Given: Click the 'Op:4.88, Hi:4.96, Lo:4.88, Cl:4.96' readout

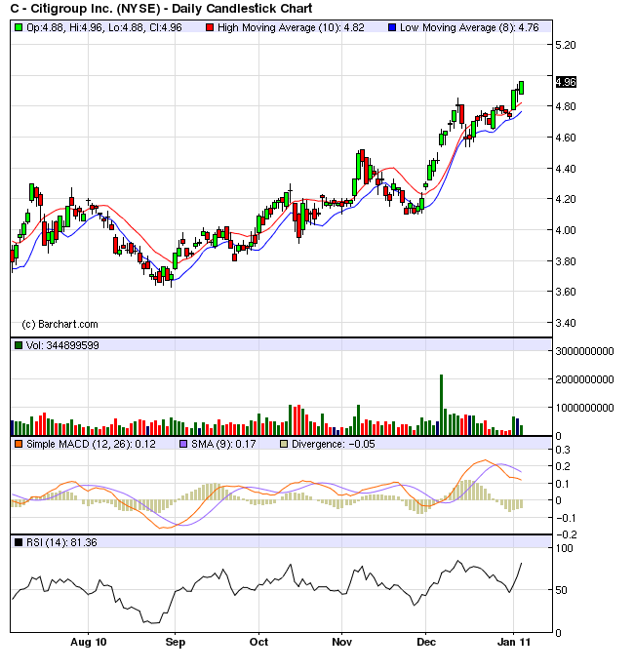Looking at the screenshot, I should [x=104, y=27].
